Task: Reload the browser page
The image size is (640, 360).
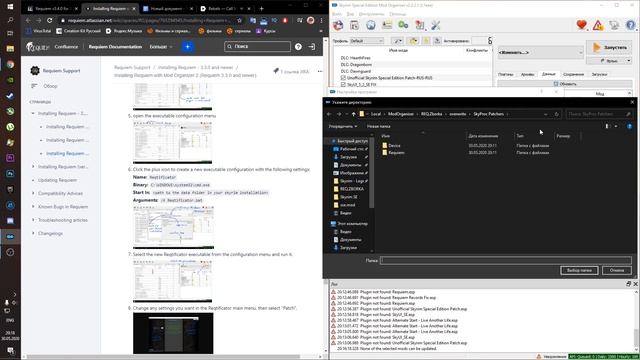Action: click(49, 20)
